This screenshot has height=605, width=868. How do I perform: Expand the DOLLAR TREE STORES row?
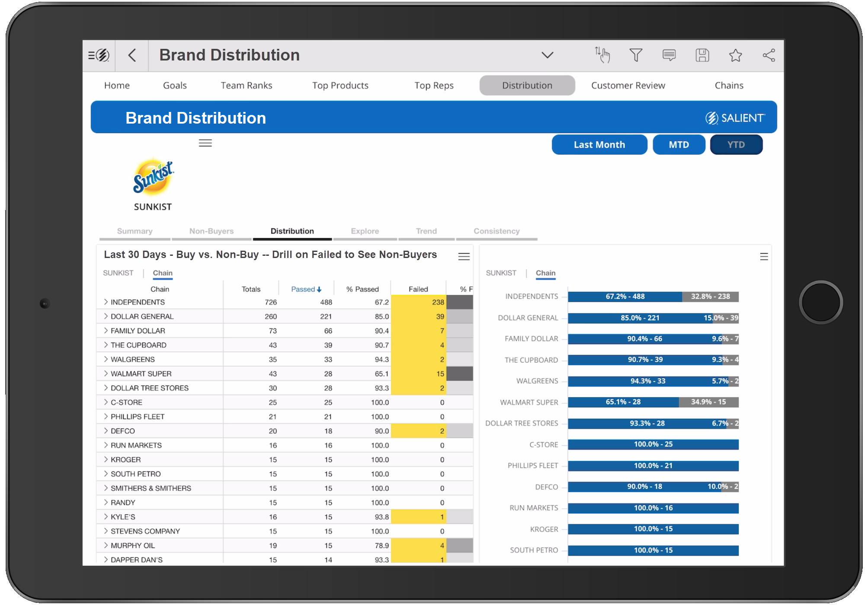[106, 388]
